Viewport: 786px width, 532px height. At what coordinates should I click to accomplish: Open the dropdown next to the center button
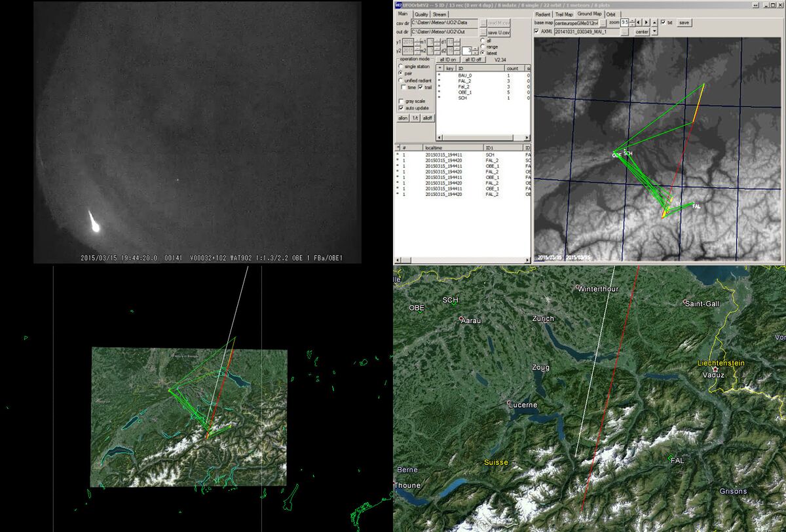[656, 31]
